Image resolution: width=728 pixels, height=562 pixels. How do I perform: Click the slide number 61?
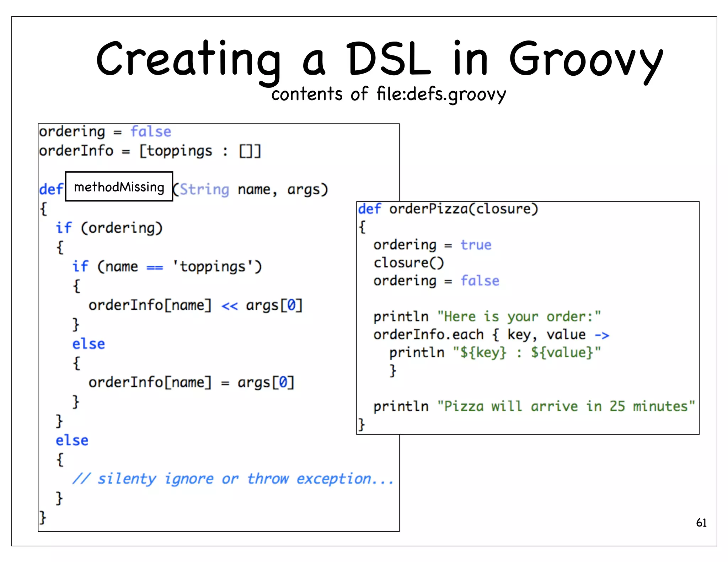(701, 523)
